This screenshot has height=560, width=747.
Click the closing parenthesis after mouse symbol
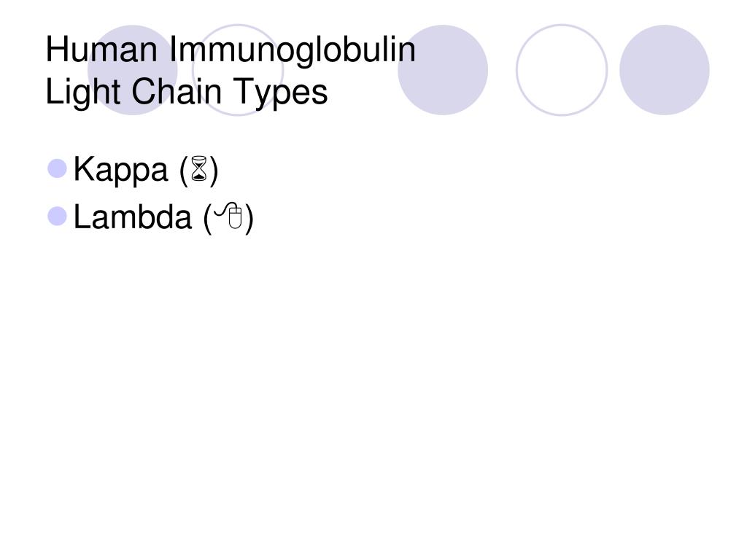249,219
